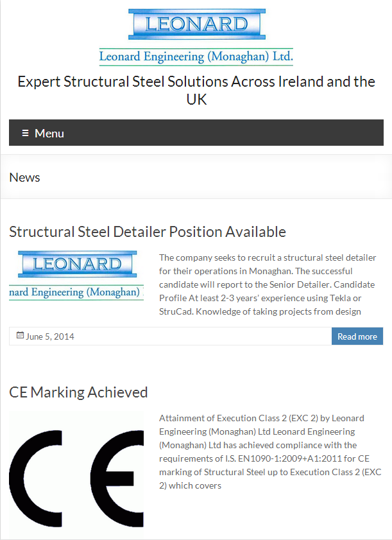Expand the Menu navigation bar
The width and height of the screenshot is (392, 540).
coord(196,132)
